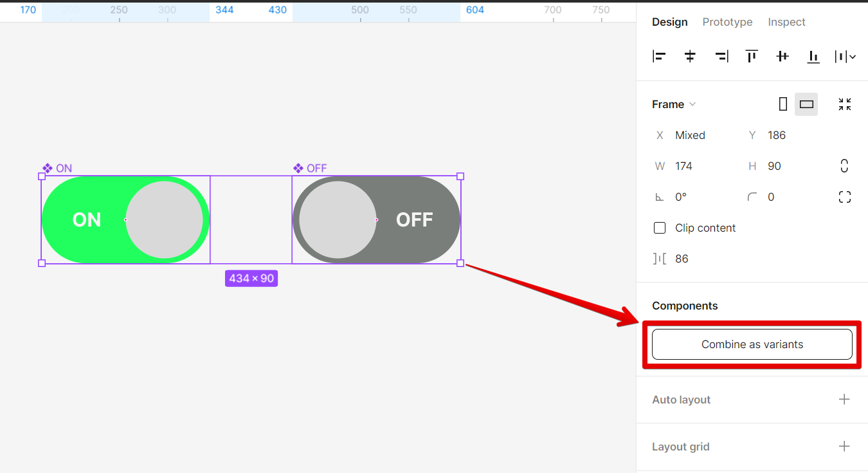Image resolution: width=868 pixels, height=473 pixels.
Task: Click the resize to fit icon
Action: 845,104
